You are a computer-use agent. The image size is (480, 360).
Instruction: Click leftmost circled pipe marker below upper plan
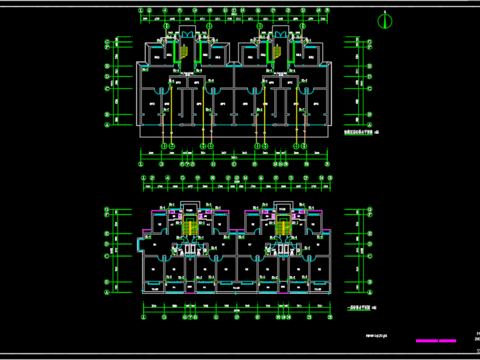(164, 146)
